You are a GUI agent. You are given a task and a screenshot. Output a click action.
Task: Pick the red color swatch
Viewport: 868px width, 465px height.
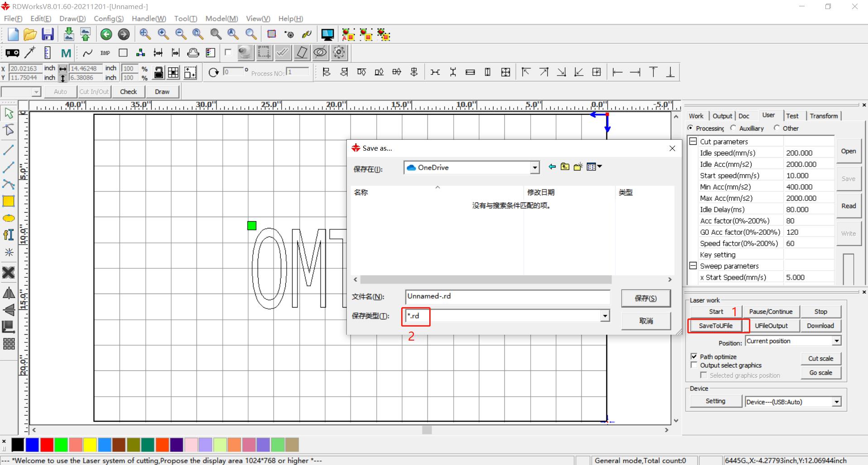(x=47, y=445)
